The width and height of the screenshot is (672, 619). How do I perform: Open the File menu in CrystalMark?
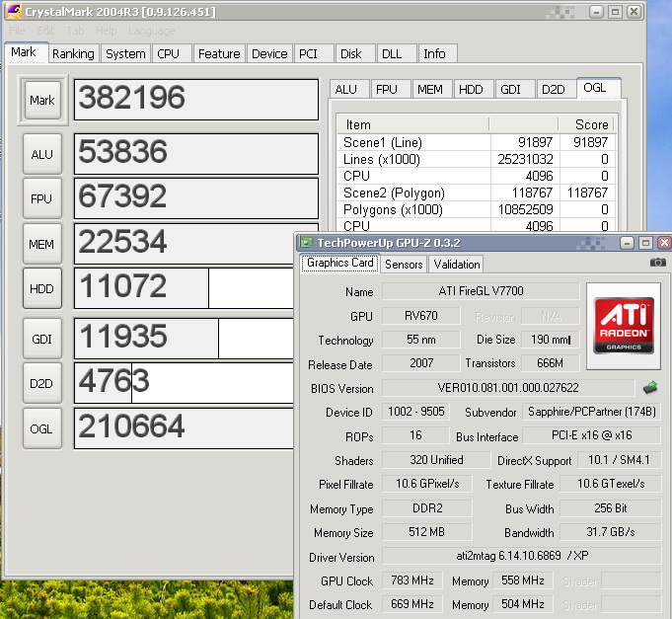coord(17,31)
